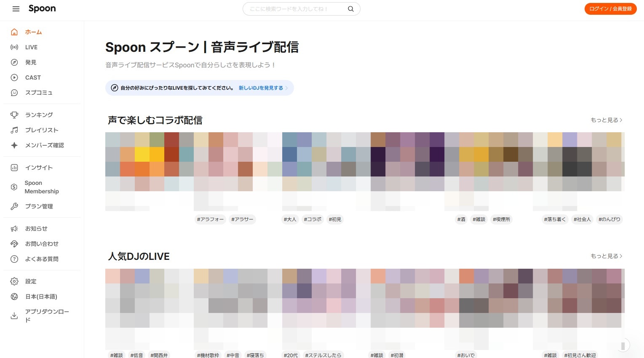This screenshot has height=358, width=644.
Task: Go to スプコミュ in the sidebar
Action: tap(42, 93)
